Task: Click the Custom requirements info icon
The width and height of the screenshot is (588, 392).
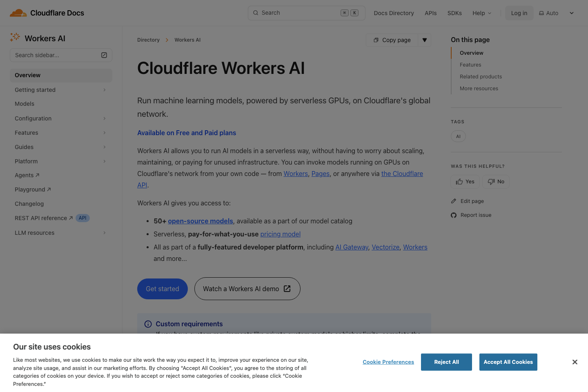Action: [148, 324]
